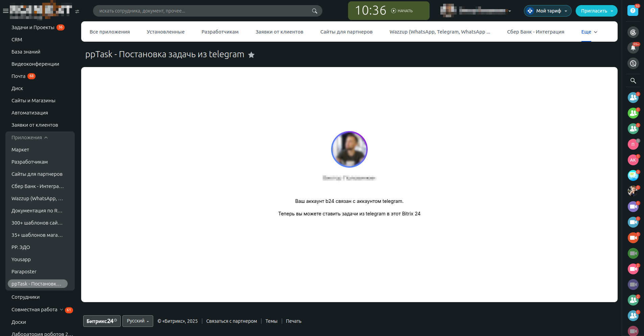The width and height of the screenshot is (644, 336).
Task: Open the chat messages icon below the bell
Action: (x=633, y=63)
